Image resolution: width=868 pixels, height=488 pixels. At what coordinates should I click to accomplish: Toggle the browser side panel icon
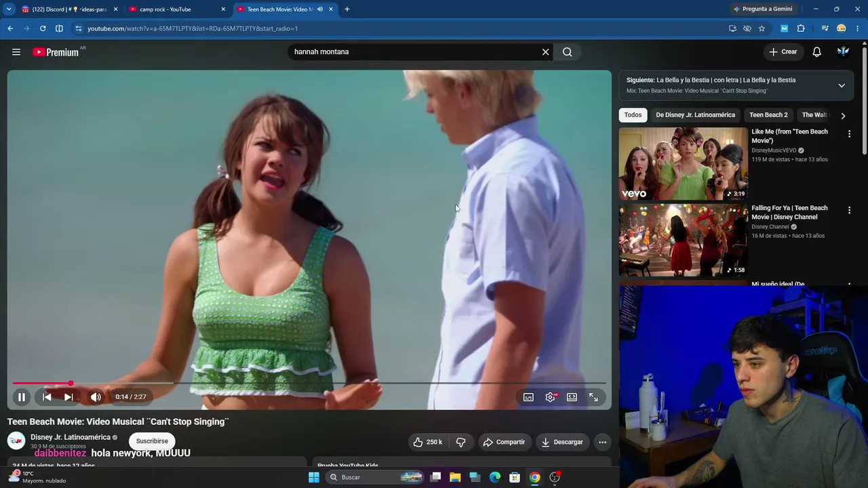[59, 28]
